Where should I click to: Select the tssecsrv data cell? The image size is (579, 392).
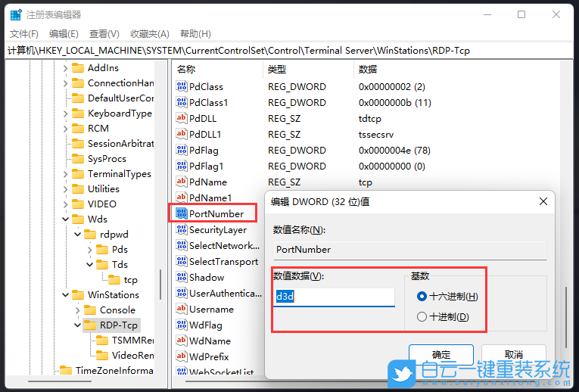click(x=376, y=135)
